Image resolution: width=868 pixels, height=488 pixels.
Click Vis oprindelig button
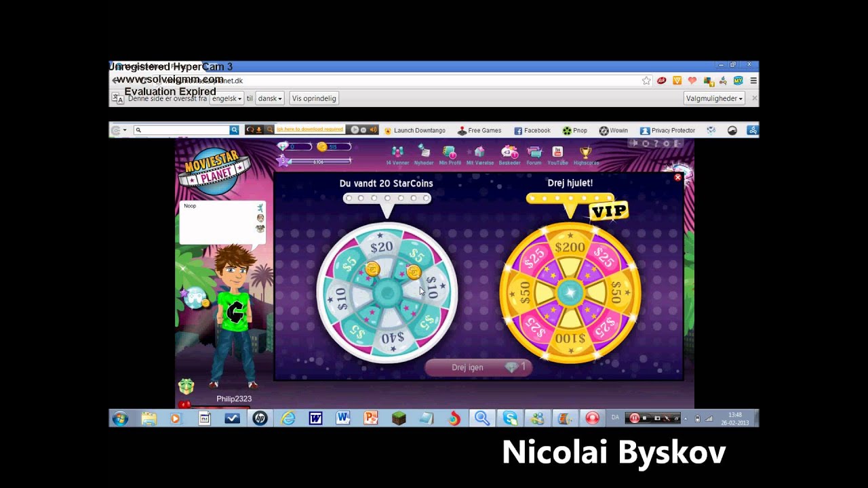314,98
